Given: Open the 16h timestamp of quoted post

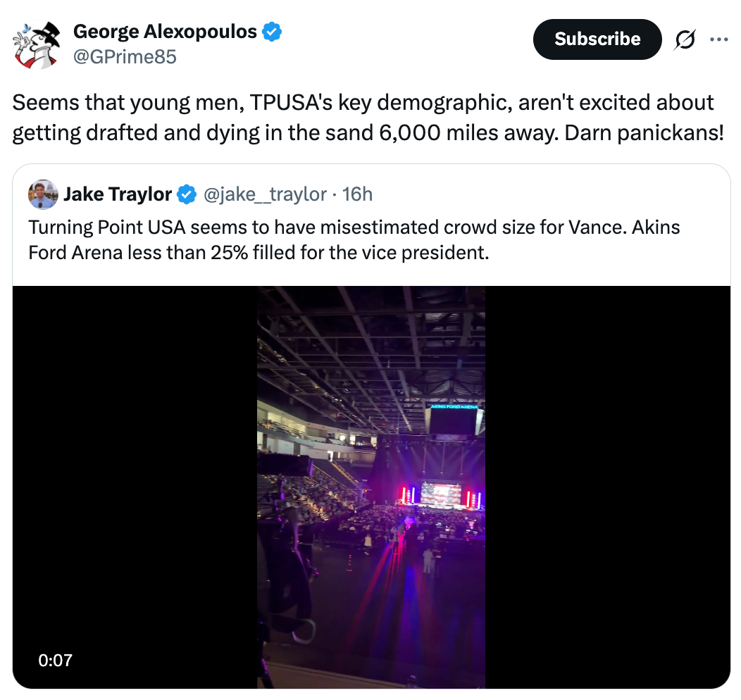Looking at the screenshot, I should (x=357, y=194).
